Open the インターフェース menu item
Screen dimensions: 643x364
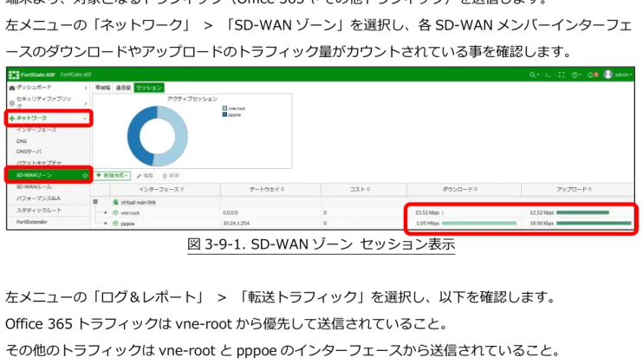point(36,129)
